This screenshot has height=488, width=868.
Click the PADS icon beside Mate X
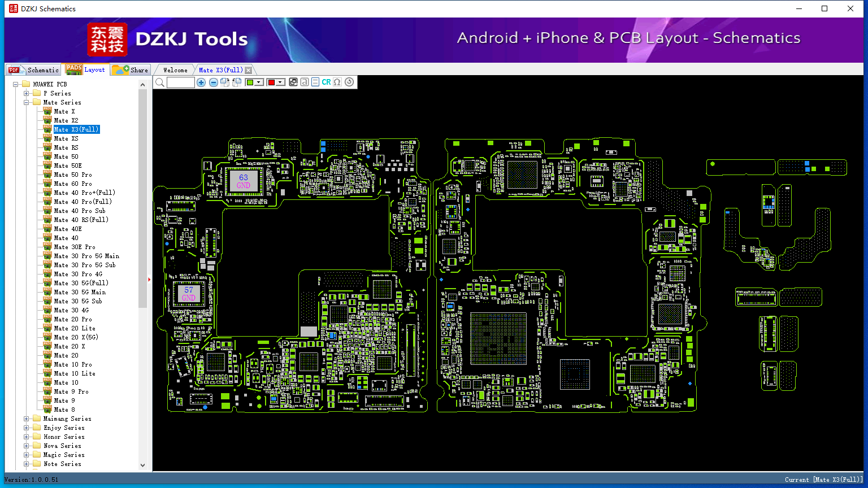coord(47,111)
